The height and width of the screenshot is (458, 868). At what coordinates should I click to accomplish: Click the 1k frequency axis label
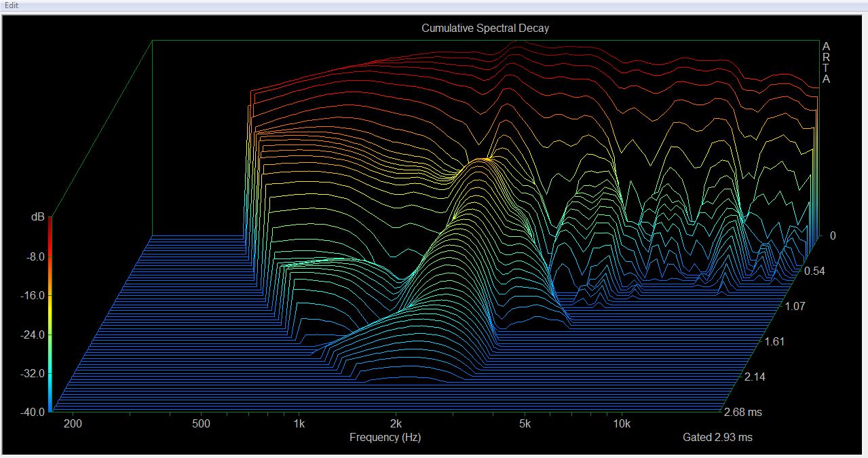(299, 424)
